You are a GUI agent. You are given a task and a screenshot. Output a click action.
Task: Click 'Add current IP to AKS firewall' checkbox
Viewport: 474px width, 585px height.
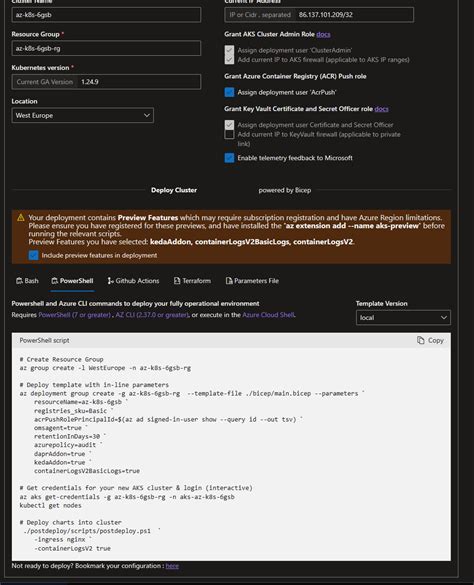(230, 59)
